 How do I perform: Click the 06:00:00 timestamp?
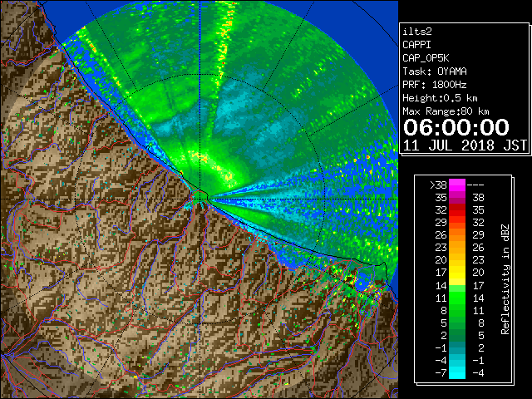456,127
